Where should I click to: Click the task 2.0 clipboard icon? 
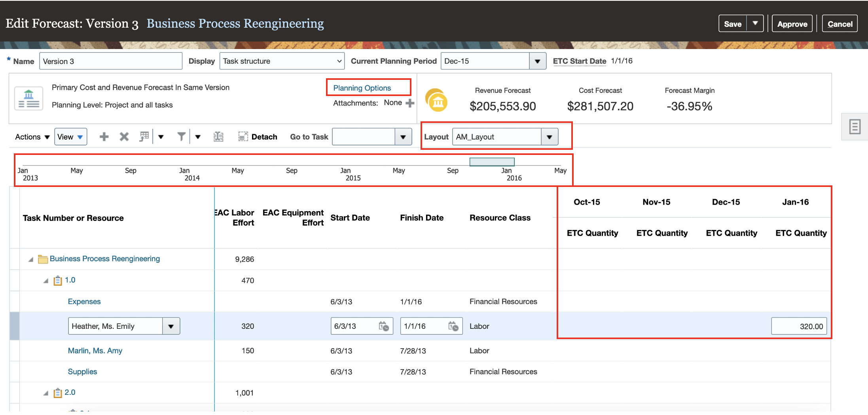click(58, 393)
